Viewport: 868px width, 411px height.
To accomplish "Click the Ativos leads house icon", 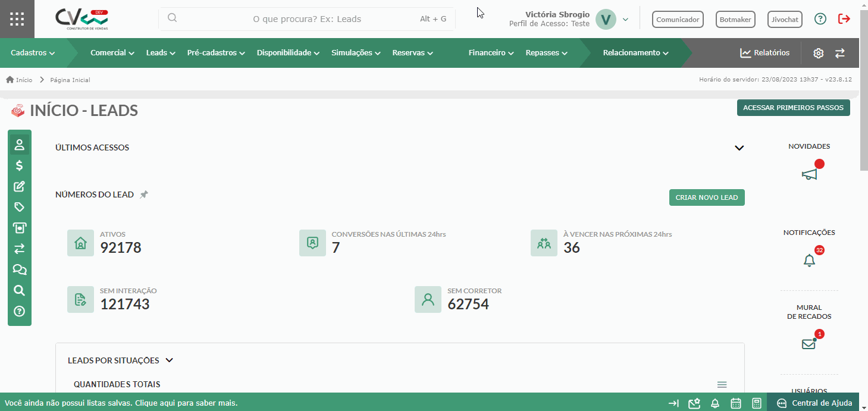I will click(x=80, y=243).
